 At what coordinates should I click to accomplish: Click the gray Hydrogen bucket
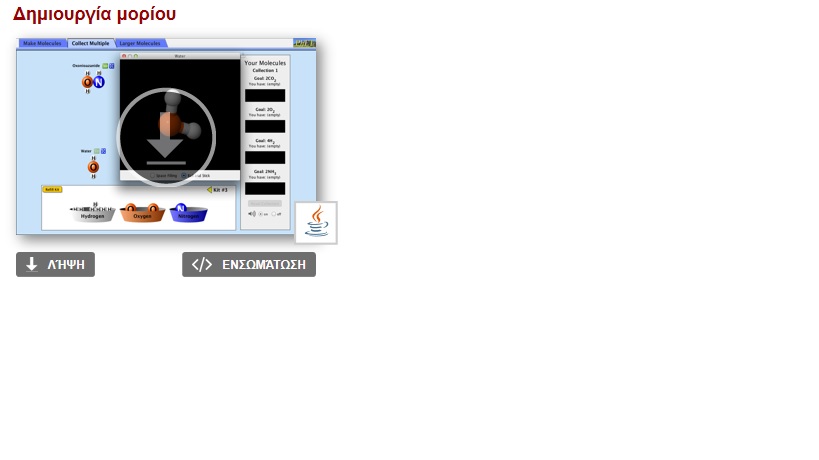[93, 213]
